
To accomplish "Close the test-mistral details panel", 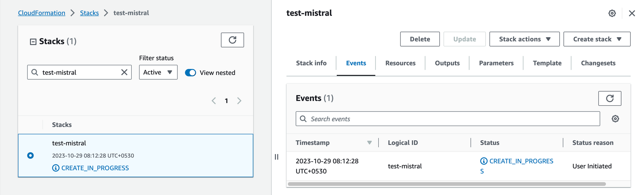I will coord(632,13).
